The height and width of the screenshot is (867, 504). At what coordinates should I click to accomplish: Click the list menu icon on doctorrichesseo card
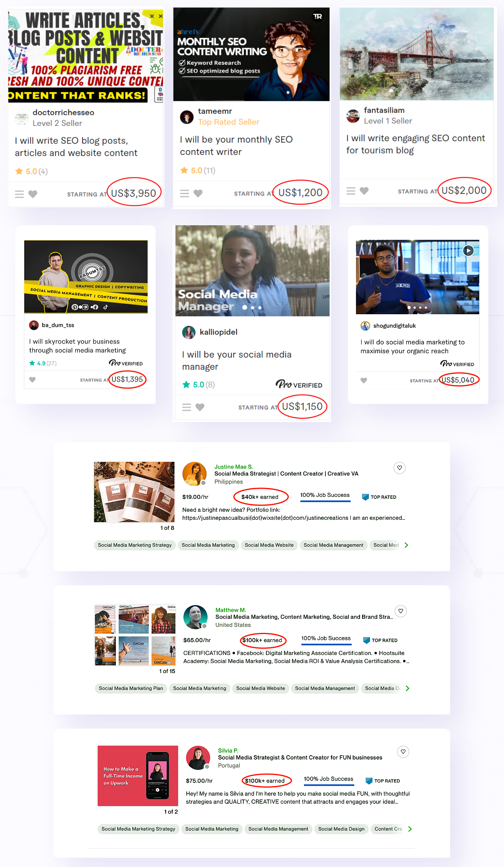pyautogui.click(x=19, y=194)
